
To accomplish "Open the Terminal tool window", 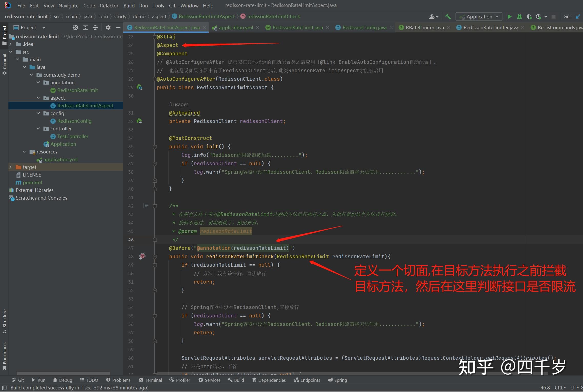I will coord(150,380).
